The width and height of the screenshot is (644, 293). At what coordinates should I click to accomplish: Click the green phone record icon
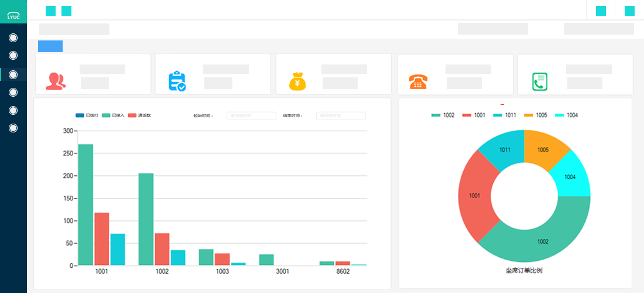(x=539, y=81)
